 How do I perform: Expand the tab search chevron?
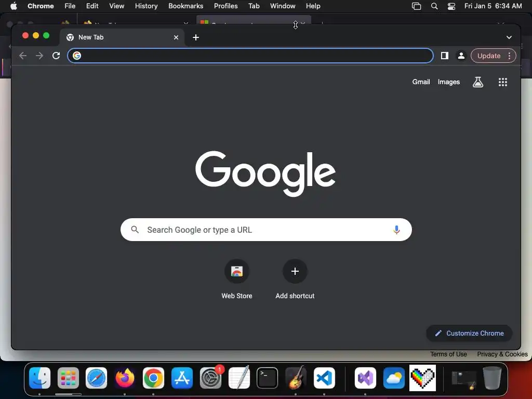[509, 37]
